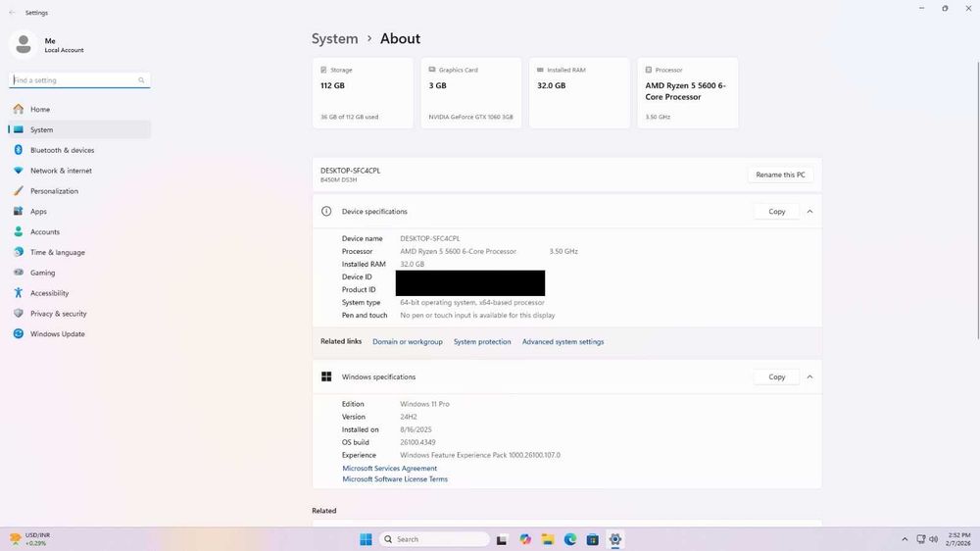Image resolution: width=980 pixels, height=551 pixels.
Task: Open Accounts settings icon
Action: 18,231
